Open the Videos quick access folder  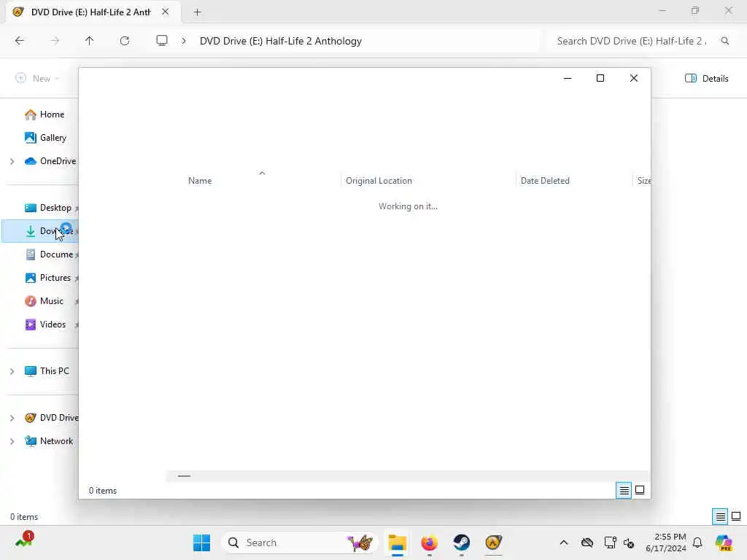[45, 324]
